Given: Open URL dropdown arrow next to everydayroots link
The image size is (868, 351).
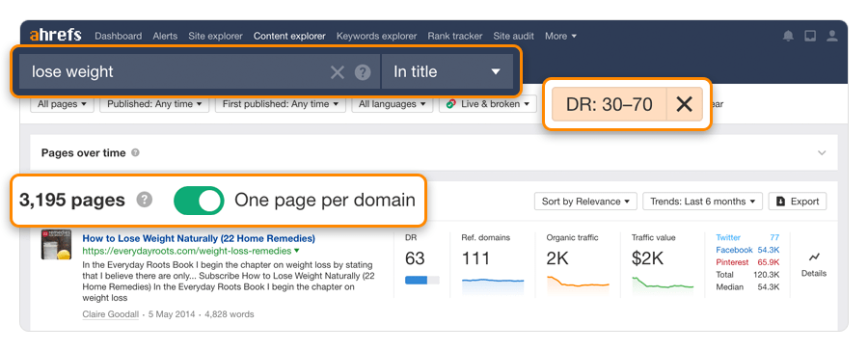Looking at the screenshot, I should (297, 251).
